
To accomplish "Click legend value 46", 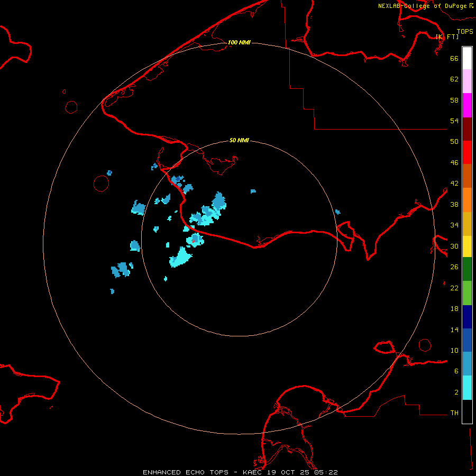I will [x=454, y=163].
